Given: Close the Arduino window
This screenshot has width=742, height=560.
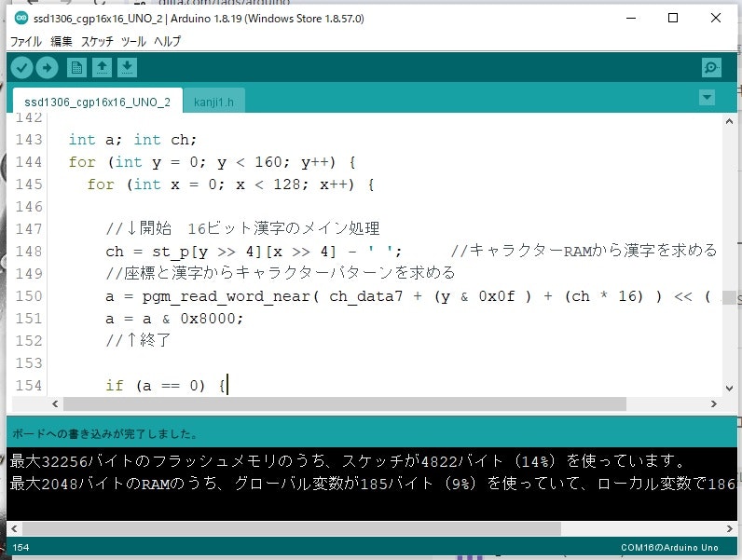Looking at the screenshot, I should (x=716, y=18).
